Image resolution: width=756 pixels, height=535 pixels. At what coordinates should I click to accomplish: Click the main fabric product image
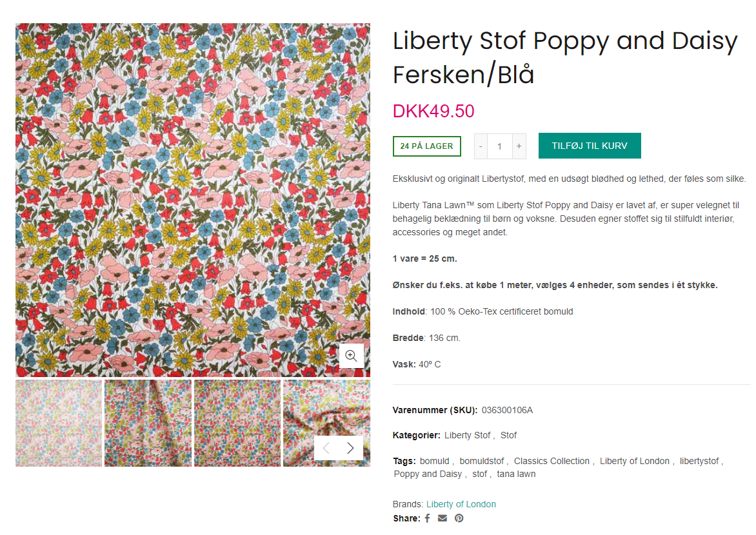click(x=193, y=200)
